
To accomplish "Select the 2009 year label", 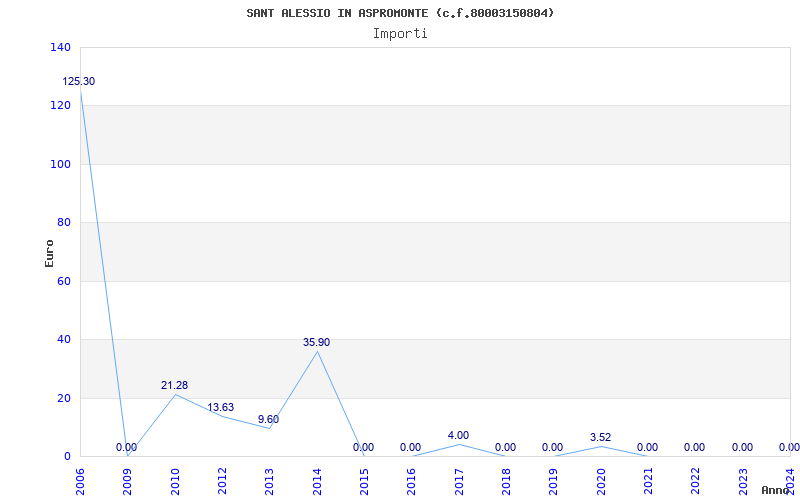I will (128, 481).
